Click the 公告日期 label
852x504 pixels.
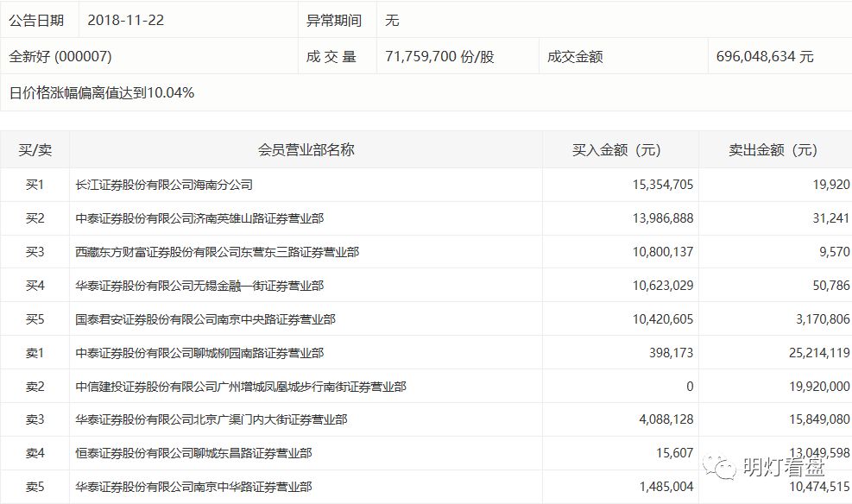[36, 21]
